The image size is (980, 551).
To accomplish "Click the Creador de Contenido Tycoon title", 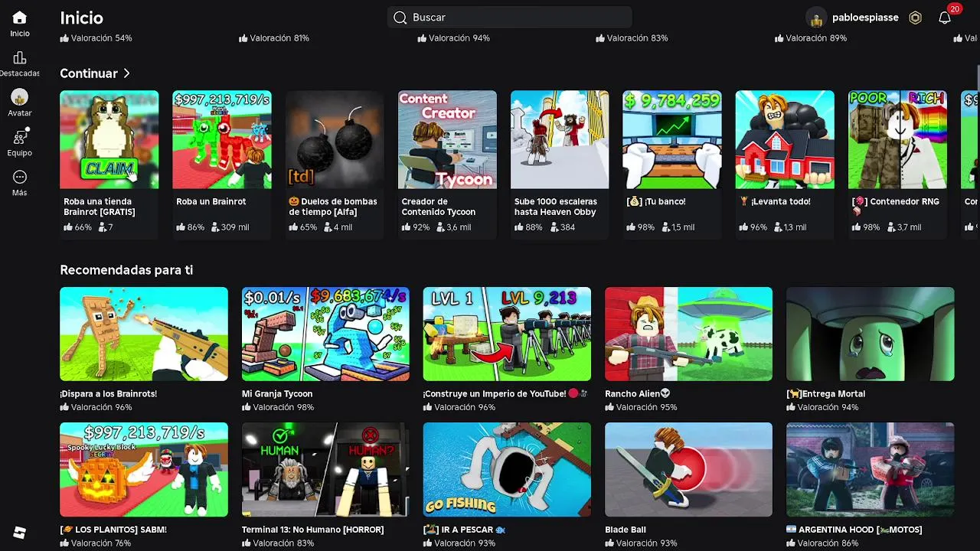I will pyautogui.click(x=439, y=207).
